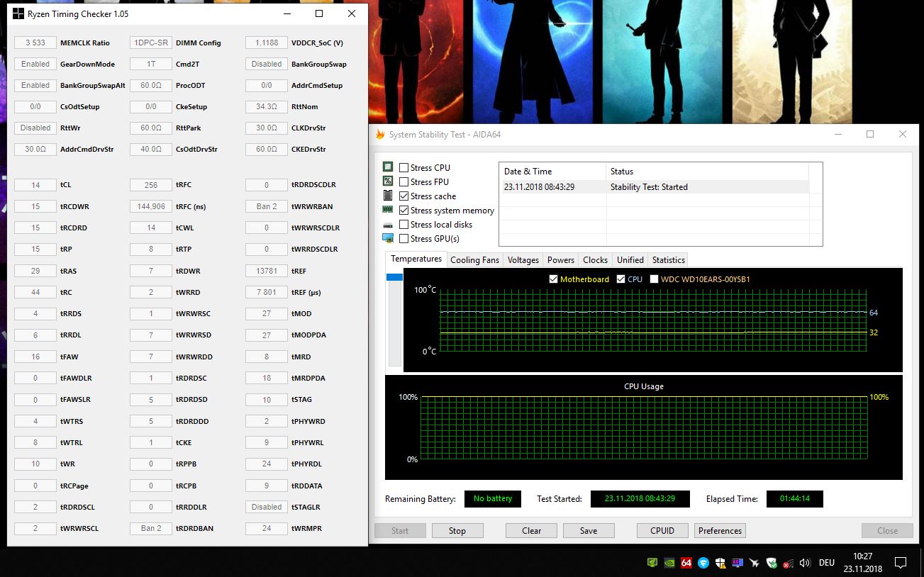Image resolution: width=924 pixels, height=577 pixels.
Task: Click the airplane mode tray icon
Action: [755, 563]
